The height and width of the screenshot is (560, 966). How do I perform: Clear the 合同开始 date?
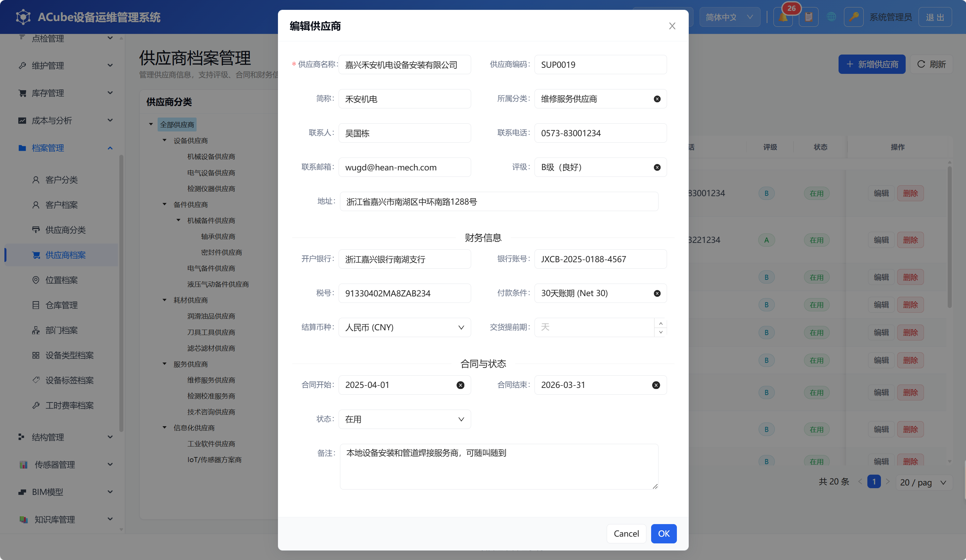pos(460,385)
